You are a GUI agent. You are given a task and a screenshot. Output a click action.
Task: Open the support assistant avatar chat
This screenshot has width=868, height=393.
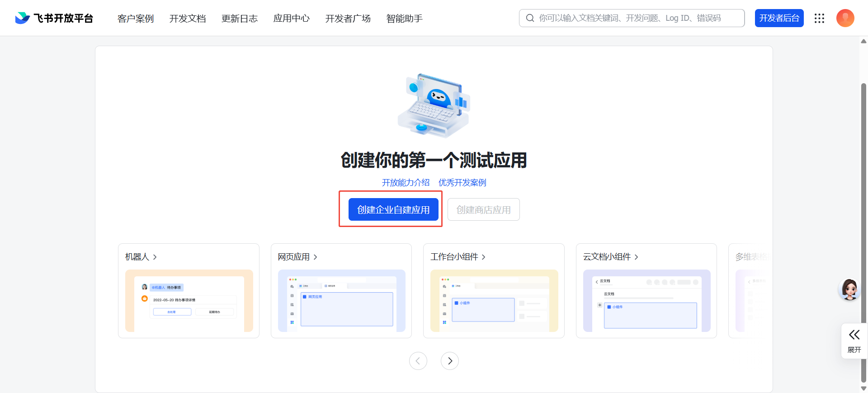849,289
